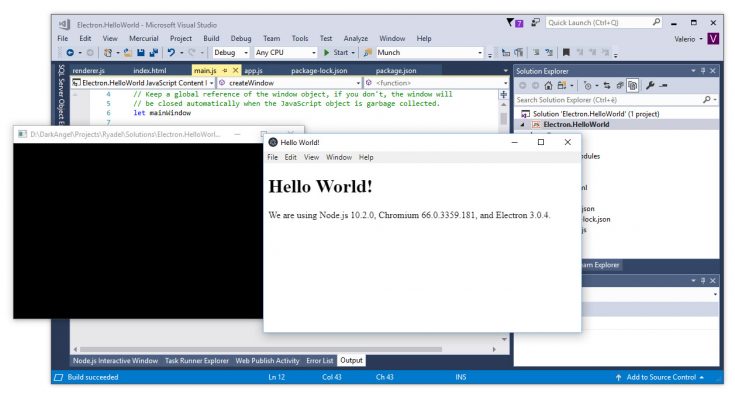
Task: Click the New Project icon in toolbar
Action: click(x=108, y=53)
